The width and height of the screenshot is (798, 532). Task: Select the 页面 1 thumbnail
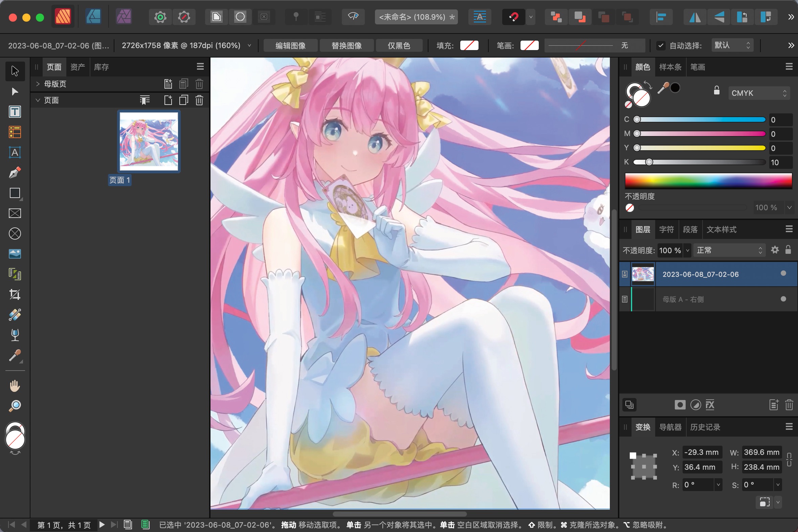(149, 141)
